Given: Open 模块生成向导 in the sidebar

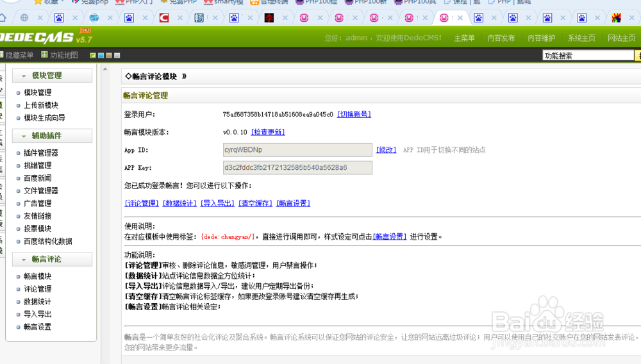Looking at the screenshot, I should coord(45,118).
